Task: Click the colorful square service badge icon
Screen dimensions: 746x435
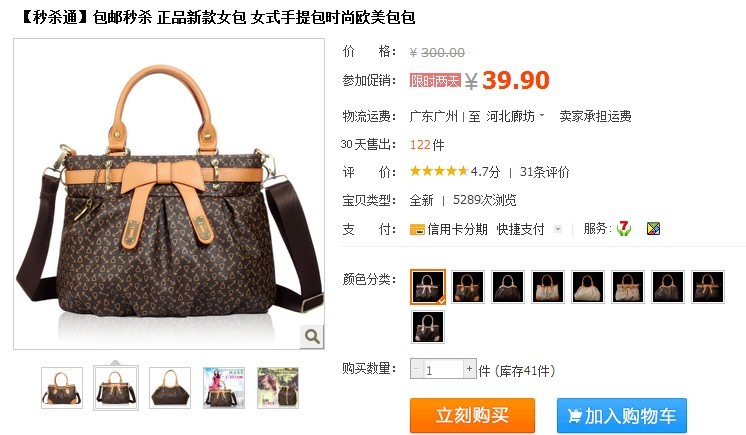Action: 653,229
